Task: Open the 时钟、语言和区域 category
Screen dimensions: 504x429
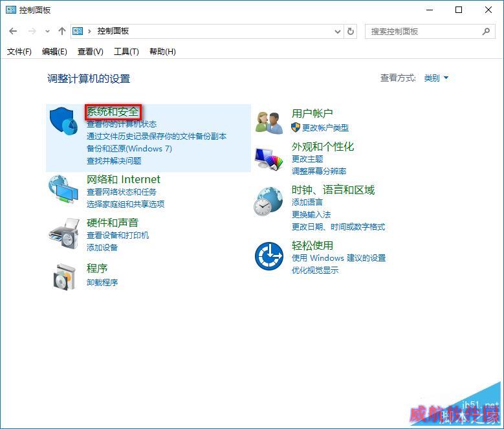Action: 333,190
